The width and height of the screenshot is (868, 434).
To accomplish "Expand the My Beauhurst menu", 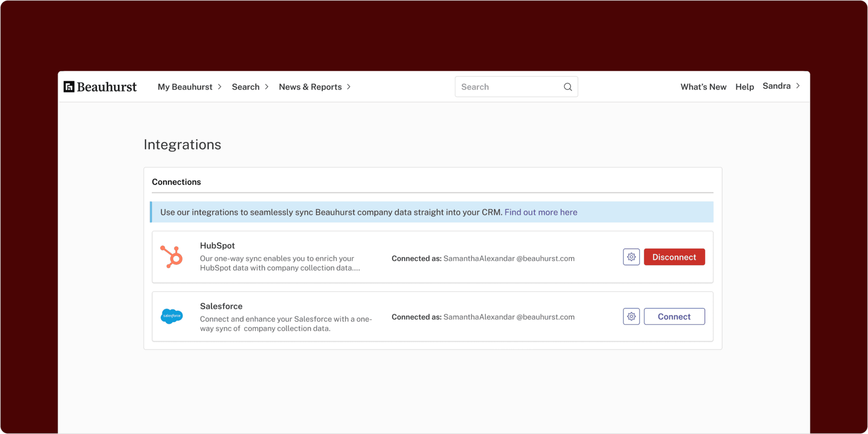I will pyautogui.click(x=190, y=87).
